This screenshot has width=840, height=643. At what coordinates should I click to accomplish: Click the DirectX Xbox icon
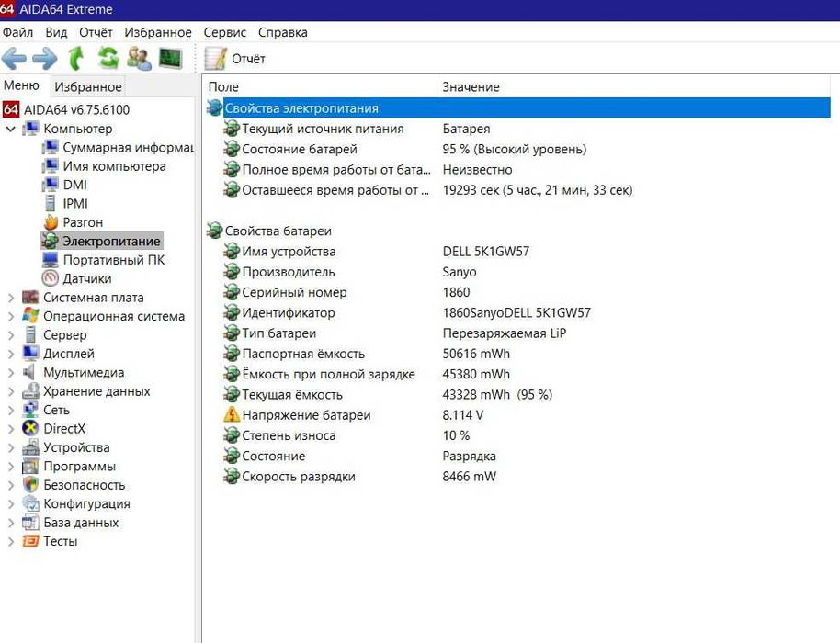tap(30, 428)
